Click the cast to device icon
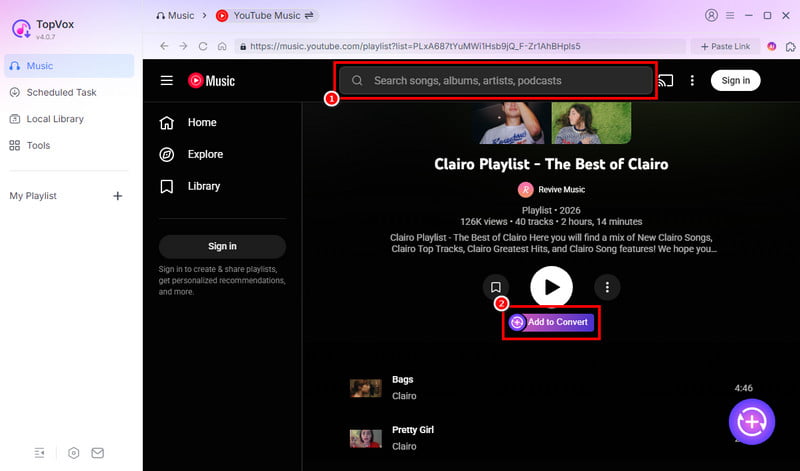800x471 pixels. point(666,81)
